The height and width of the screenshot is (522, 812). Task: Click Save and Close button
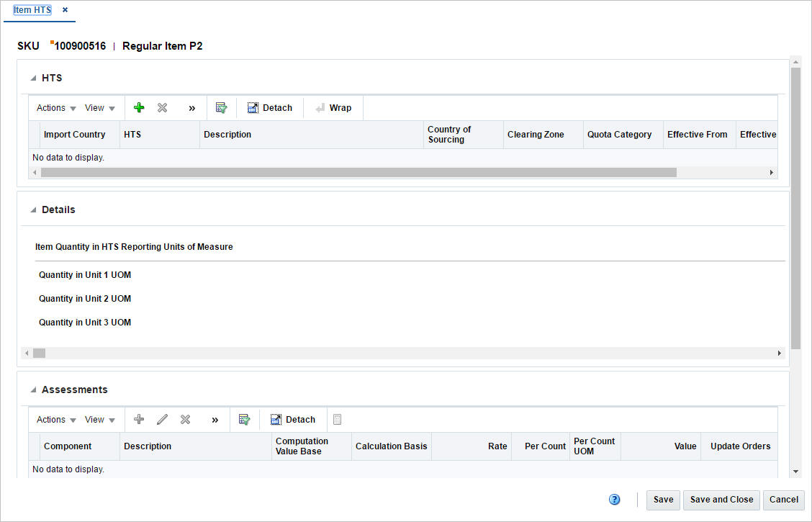pyautogui.click(x=721, y=500)
